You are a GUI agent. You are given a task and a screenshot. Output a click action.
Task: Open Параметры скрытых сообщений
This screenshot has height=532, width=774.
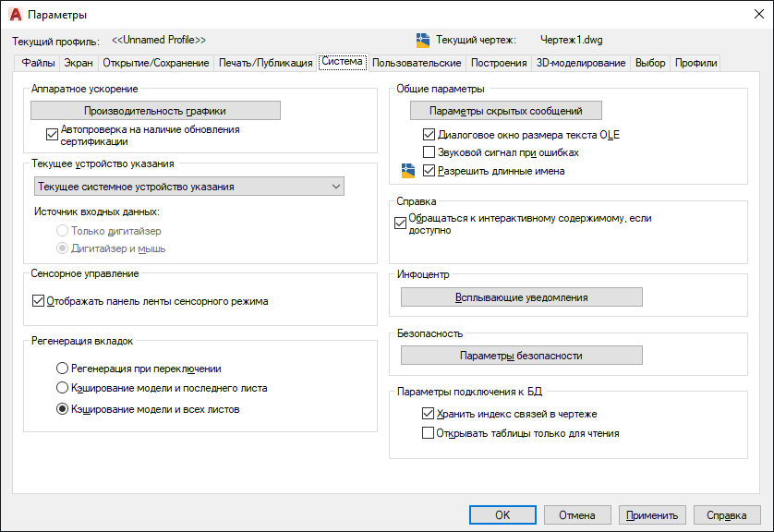[x=505, y=111]
